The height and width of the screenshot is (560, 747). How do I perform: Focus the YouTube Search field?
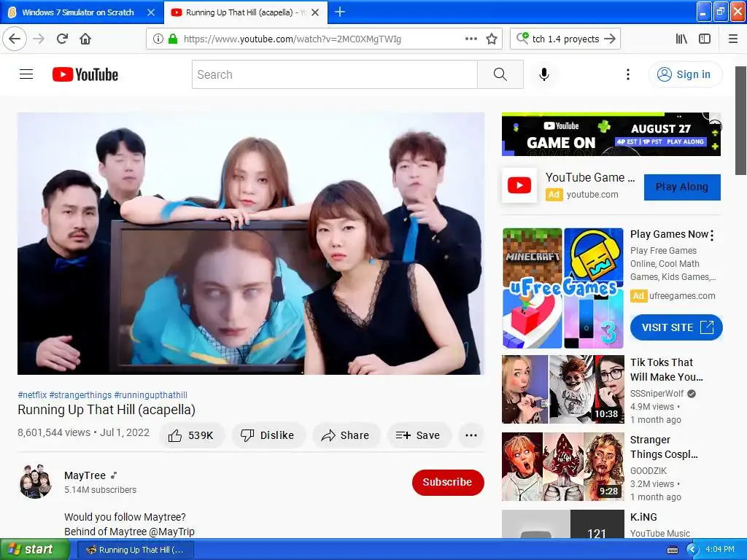[x=334, y=74]
